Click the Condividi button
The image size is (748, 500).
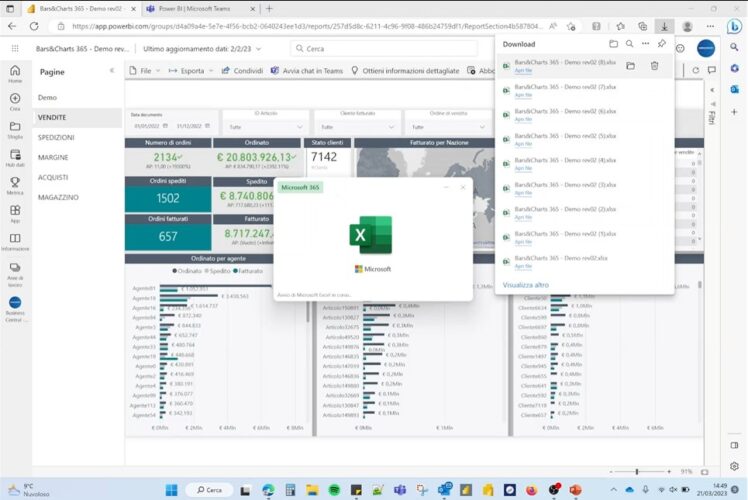tap(242, 71)
